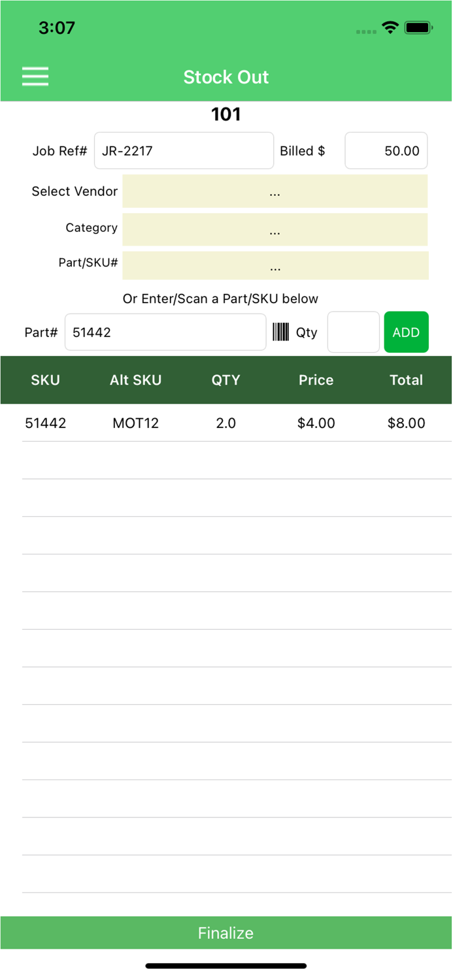This screenshot has width=453, height=980.
Task: Open the Select Vendor dropdown
Action: (275, 191)
